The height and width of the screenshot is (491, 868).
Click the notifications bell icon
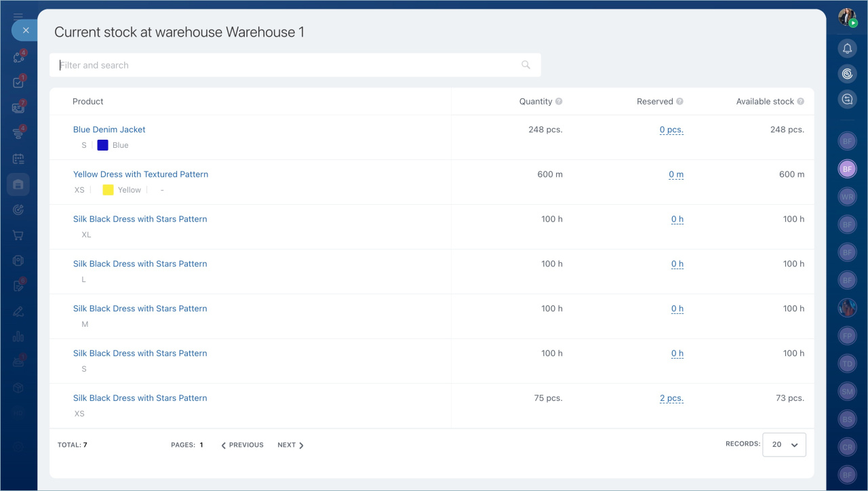[847, 48]
